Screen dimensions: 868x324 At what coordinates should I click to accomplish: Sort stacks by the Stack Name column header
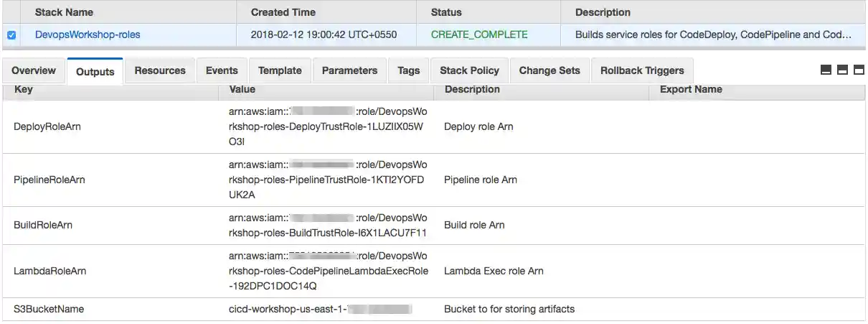coord(64,12)
